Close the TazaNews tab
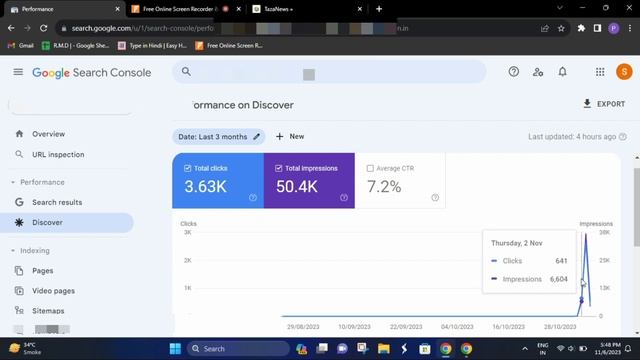640x360 pixels. tap(360, 9)
